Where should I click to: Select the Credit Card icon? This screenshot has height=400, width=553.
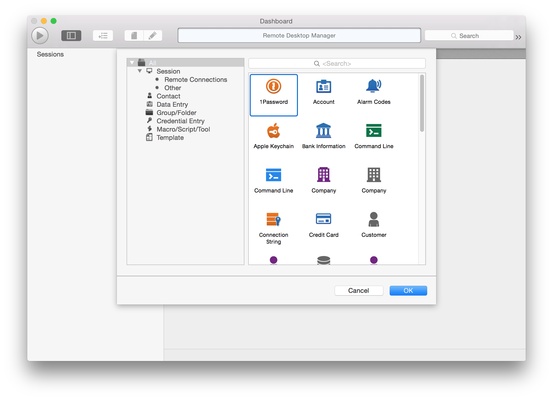323,219
